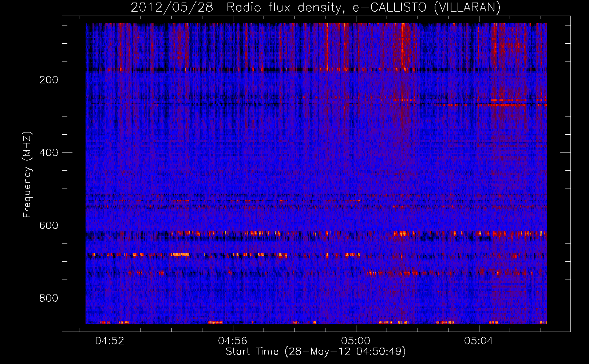Click the 04:56 time tick label
This screenshot has width=589, height=364.
[233, 341]
